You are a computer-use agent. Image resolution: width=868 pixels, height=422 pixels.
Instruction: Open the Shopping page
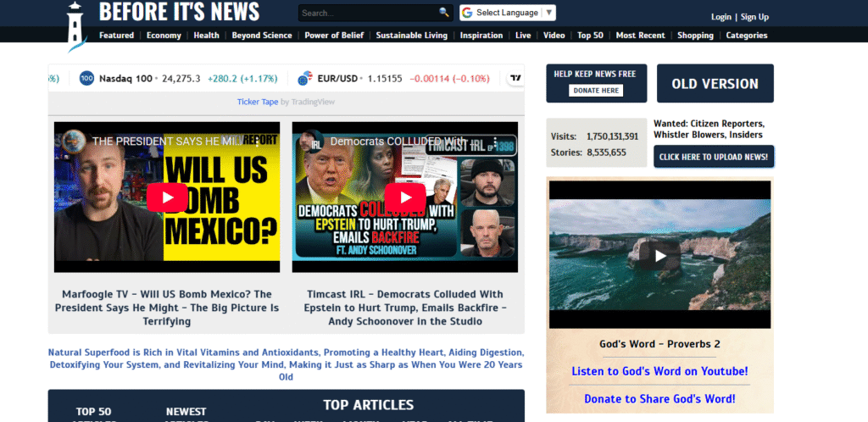click(695, 36)
